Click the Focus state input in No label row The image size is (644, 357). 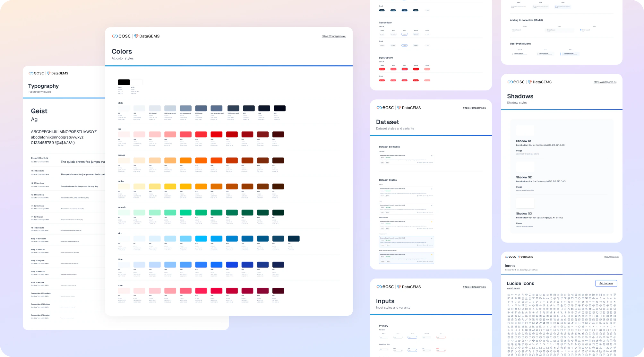(x=412, y=337)
